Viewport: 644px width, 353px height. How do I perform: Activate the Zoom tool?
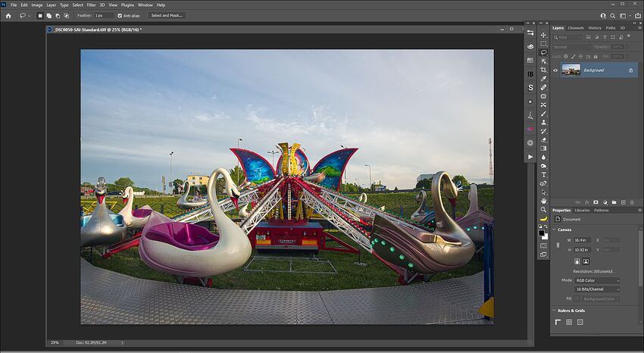[543, 209]
